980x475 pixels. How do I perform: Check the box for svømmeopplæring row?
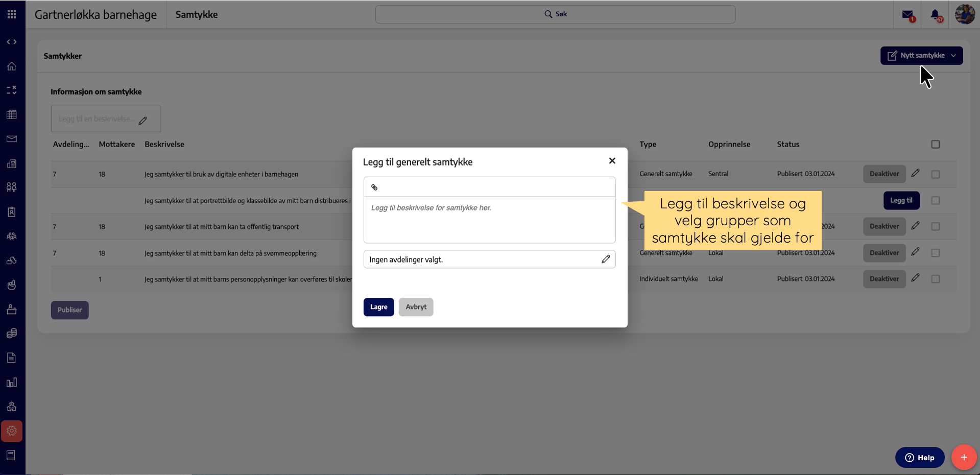[x=935, y=253]
